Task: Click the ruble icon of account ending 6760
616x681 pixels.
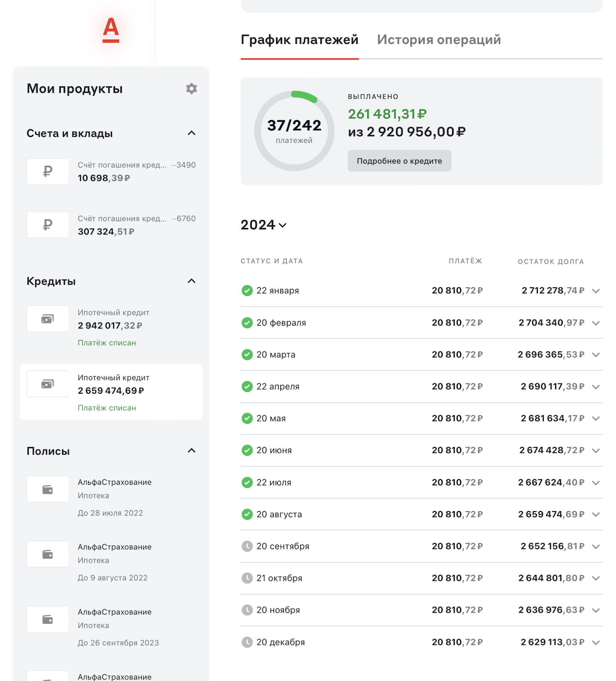Action: [x=48, y=225]
